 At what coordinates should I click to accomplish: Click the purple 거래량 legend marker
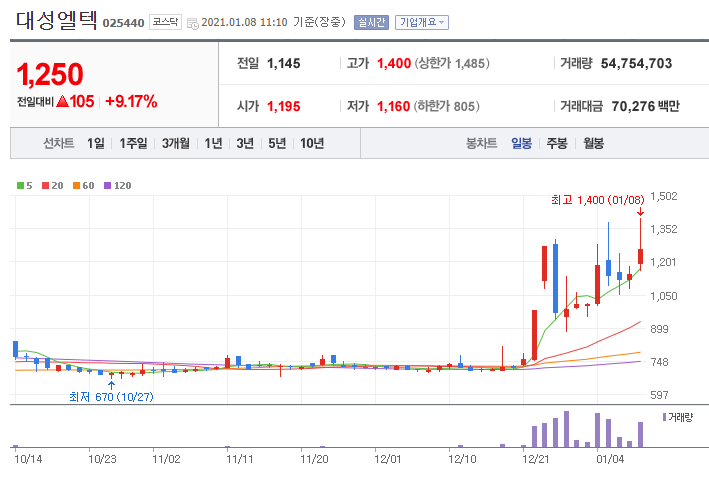coord(664,417)
